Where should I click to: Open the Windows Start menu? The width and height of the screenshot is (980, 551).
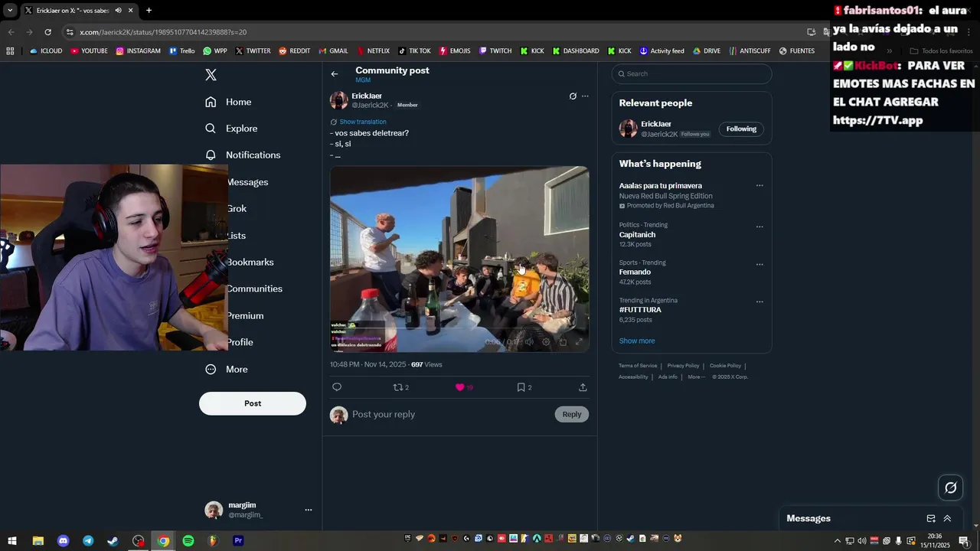click(x=12, y=540)
